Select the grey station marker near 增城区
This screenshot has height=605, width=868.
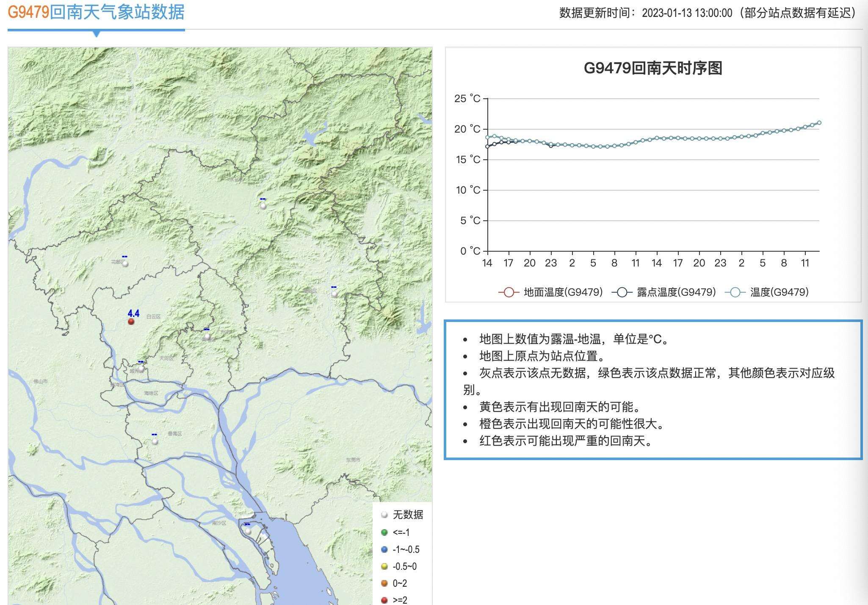coord(334,294)
